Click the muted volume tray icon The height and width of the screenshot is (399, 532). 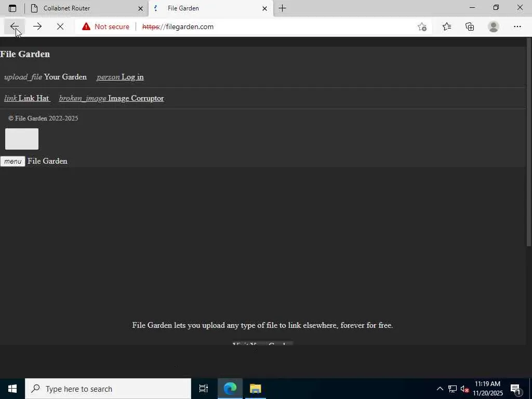point(464,389)
